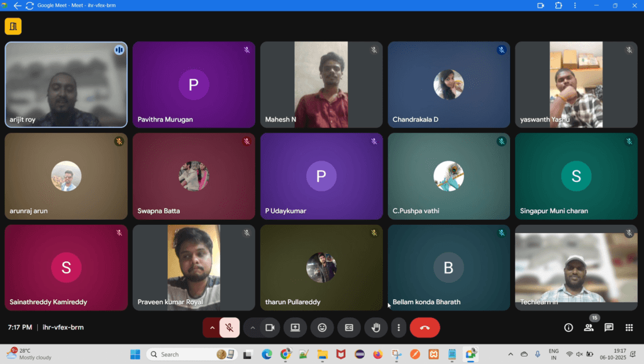644x364 pixels.
Task: Open the emoji reactions button
Action: [322, 327]
